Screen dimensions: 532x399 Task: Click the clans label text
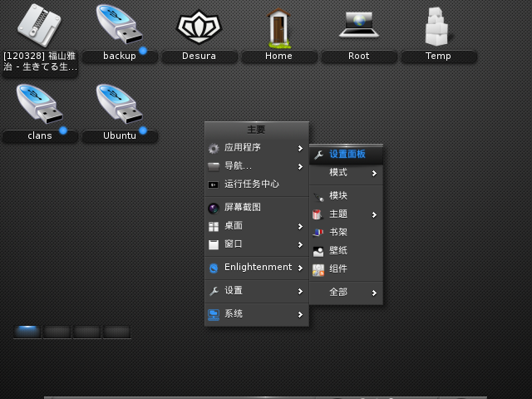(40, 135)
